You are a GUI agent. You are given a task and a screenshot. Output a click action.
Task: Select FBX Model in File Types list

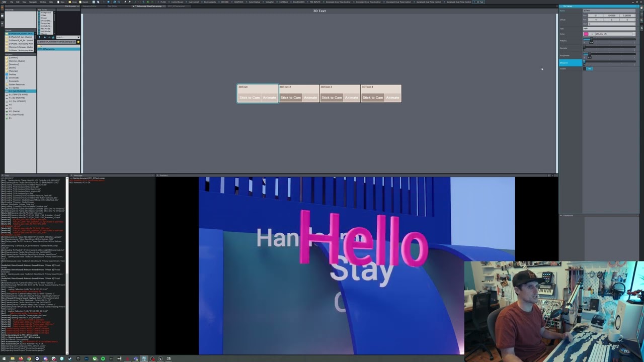tap(46, 29)
